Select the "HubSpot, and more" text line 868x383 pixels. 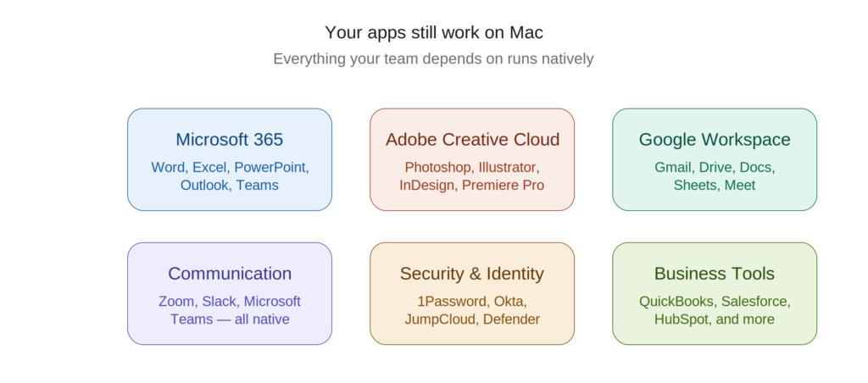pyautogui.click(x=715, y=319)
